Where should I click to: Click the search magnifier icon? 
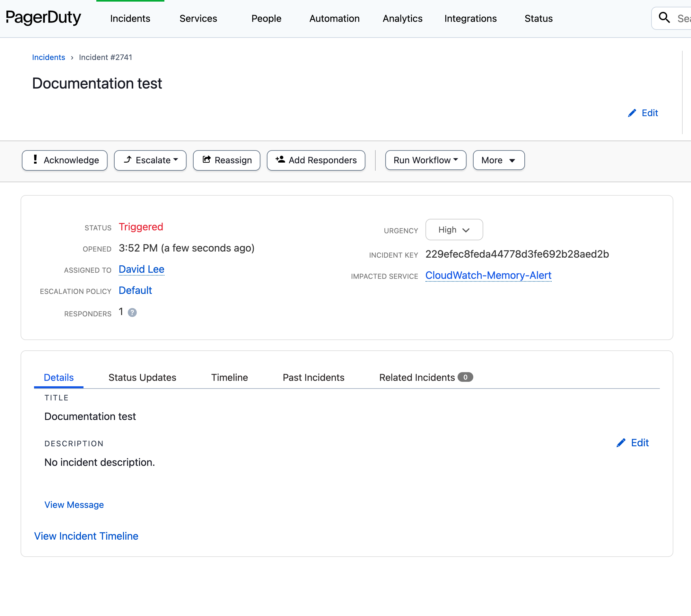click(x=664, y=18)
